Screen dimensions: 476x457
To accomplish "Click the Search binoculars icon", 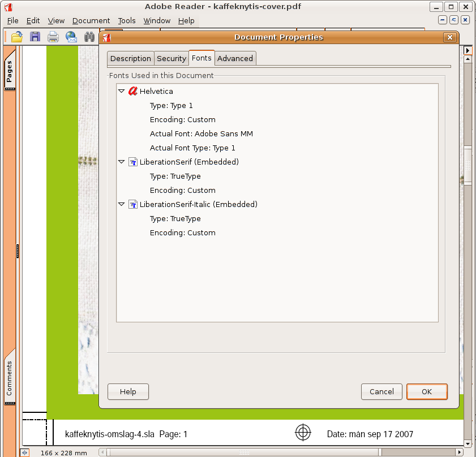I will (89, 37).
